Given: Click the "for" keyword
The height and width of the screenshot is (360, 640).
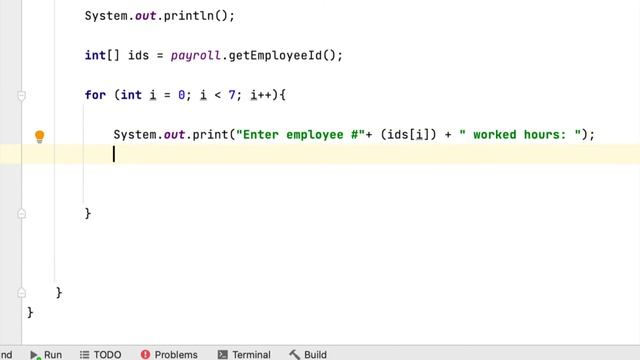Looking at the screenshot, I should [x=95, y=95].
